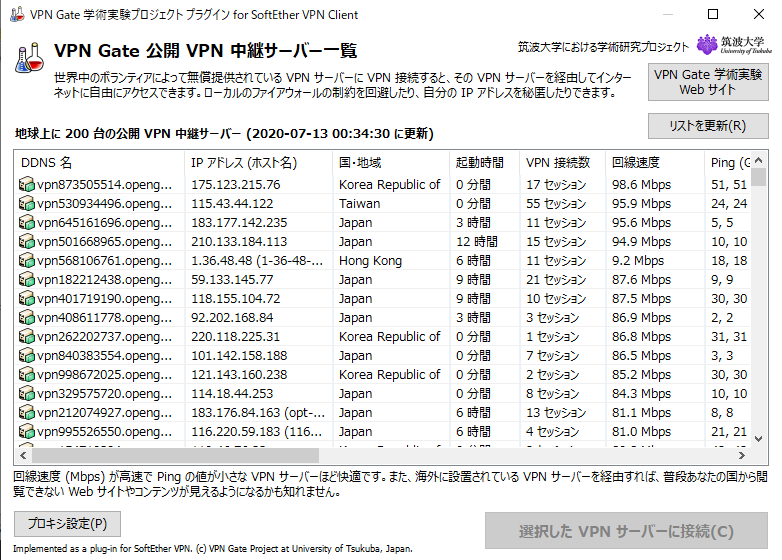Click the リストを更新(R) button
782x560 pixels.
(x=708, y=126)
